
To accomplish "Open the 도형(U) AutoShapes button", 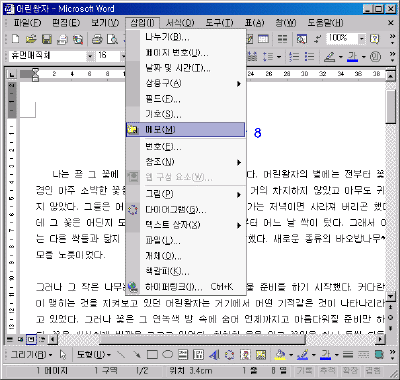I will (94, 355).
